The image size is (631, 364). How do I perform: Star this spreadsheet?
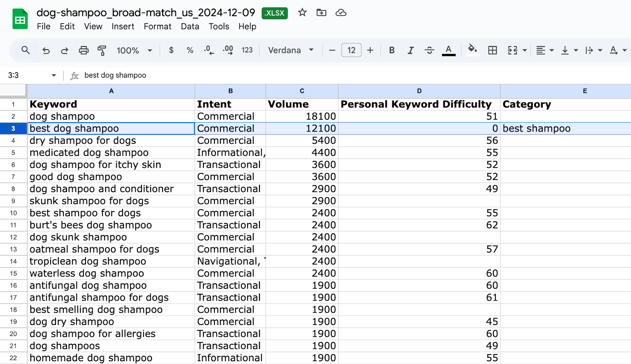[302, 13]
